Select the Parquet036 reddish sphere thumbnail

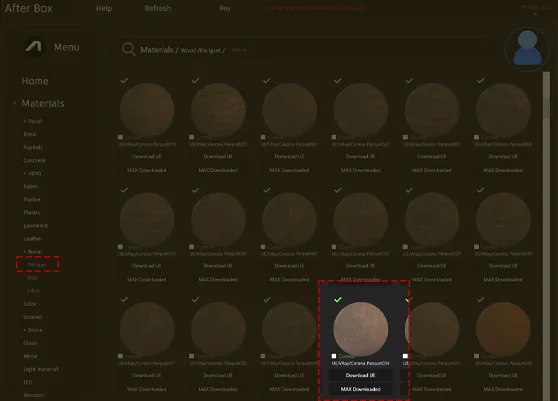click(503, 329)
